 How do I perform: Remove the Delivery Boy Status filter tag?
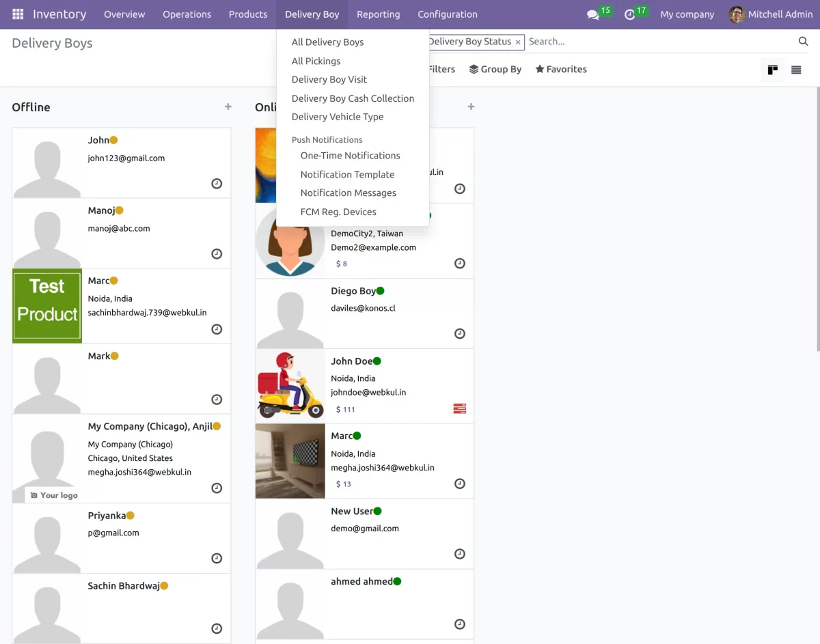click(518, 42)
